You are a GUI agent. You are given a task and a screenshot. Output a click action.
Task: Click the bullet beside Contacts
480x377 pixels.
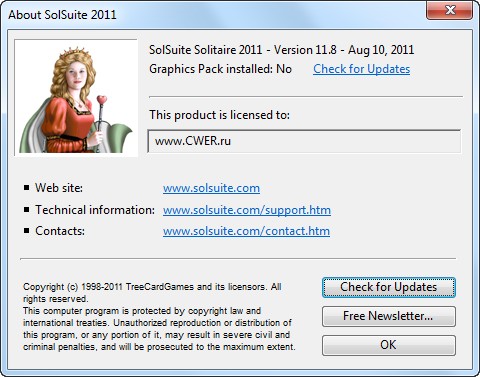tap(27, 231)
